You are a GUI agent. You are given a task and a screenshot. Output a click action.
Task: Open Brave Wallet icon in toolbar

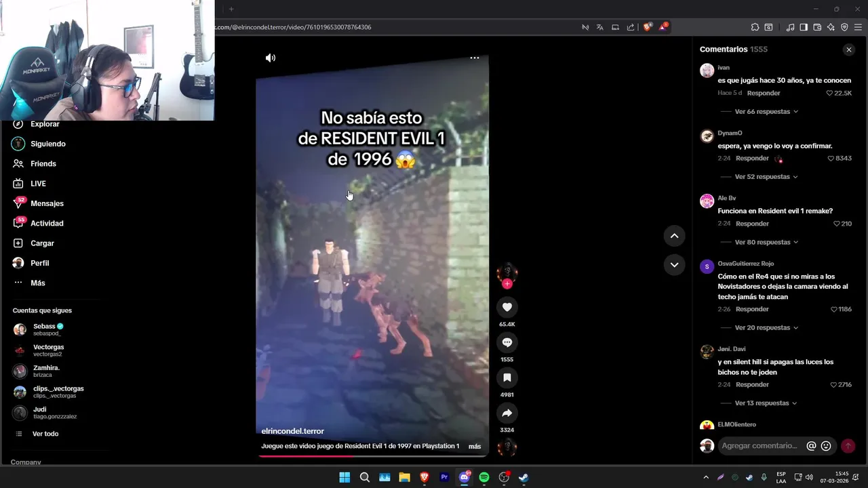(817, 27)
